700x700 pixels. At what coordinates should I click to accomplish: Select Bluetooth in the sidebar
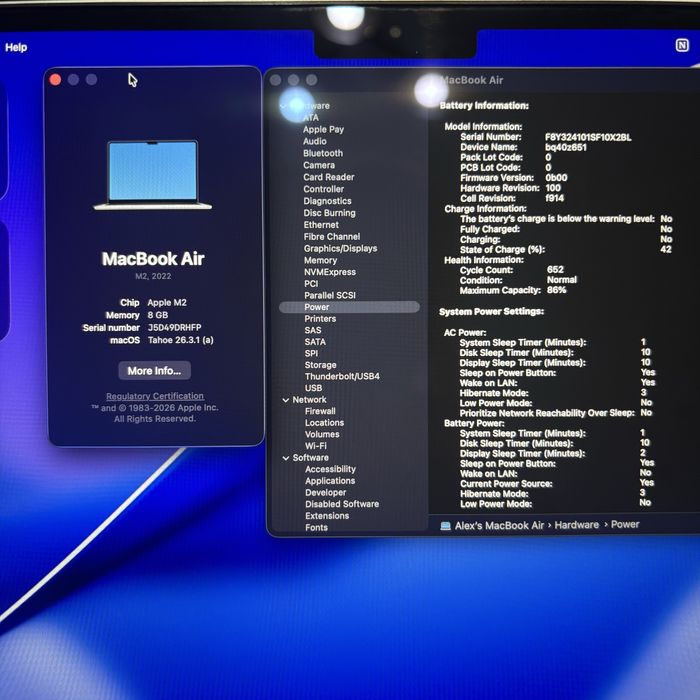(x=323, y=153)
